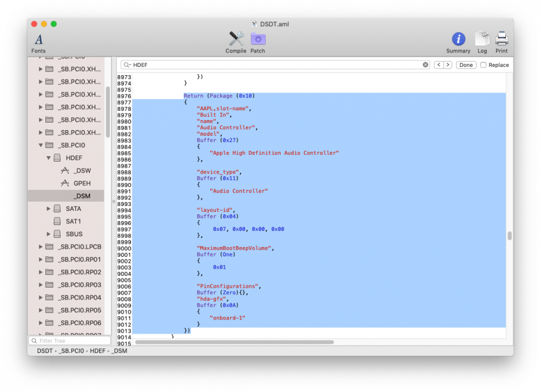Click the SAT1 device icon
This screenshot has height=392, width=541.
coord(57,221)
